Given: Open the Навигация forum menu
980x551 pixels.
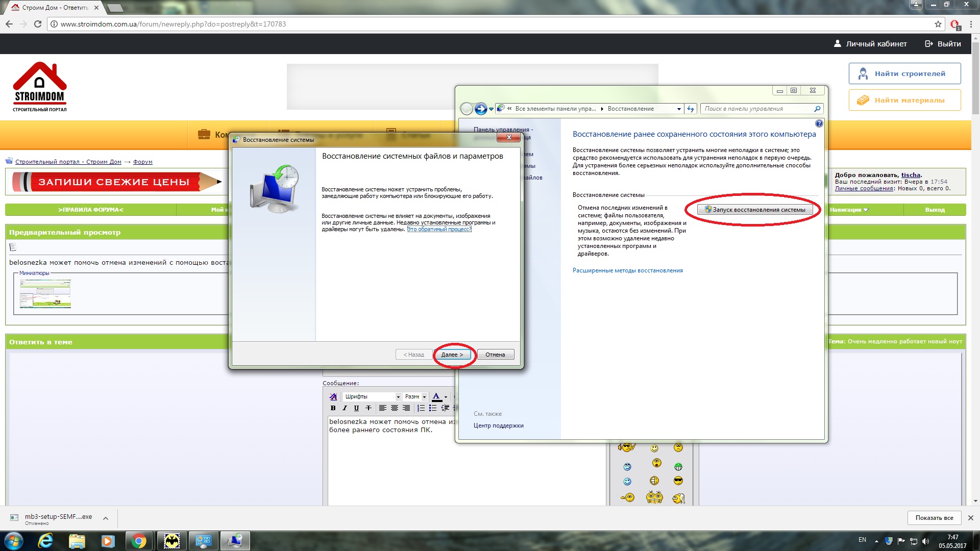Looking at the screenshot, I should pyautogui.click(x=849, y=210).
